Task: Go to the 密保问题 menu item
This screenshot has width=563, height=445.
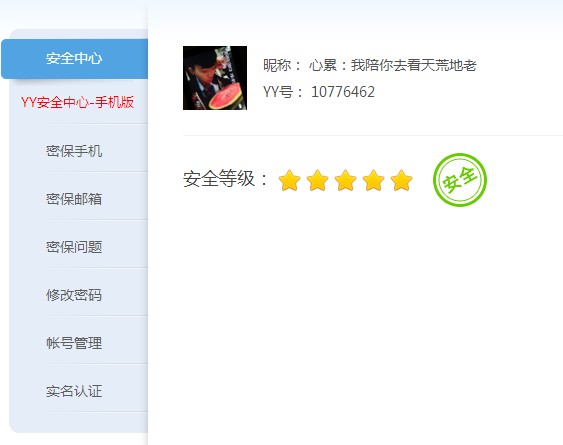Action: (74, 247)
